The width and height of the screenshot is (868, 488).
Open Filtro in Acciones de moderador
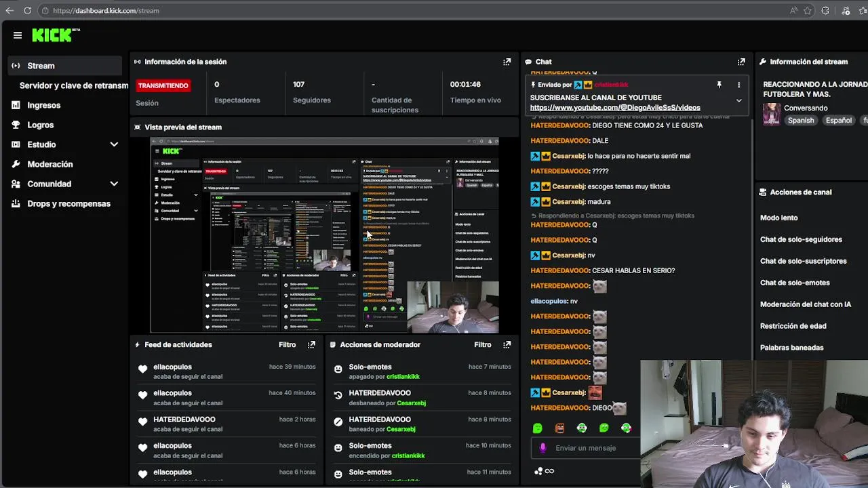click(x=482, y=344)
